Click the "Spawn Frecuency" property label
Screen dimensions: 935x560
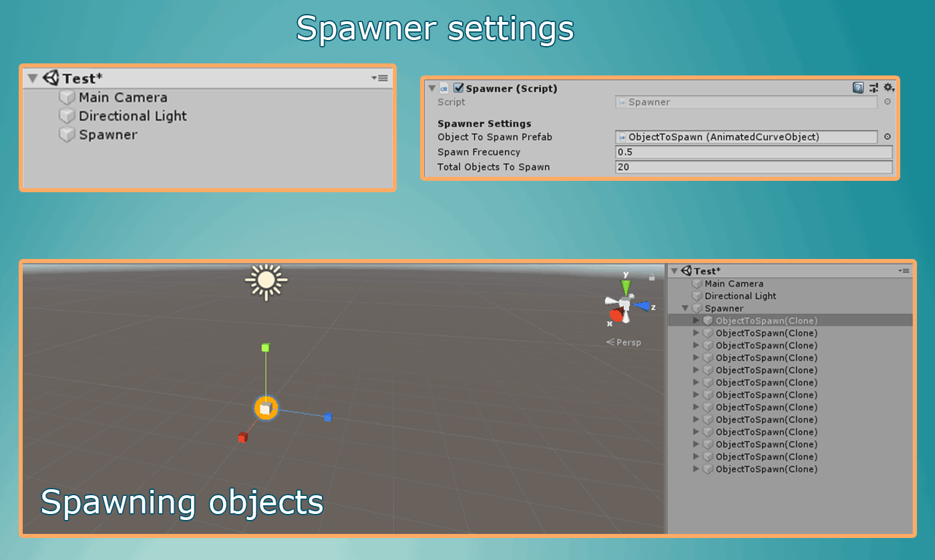tap(479, 152)
